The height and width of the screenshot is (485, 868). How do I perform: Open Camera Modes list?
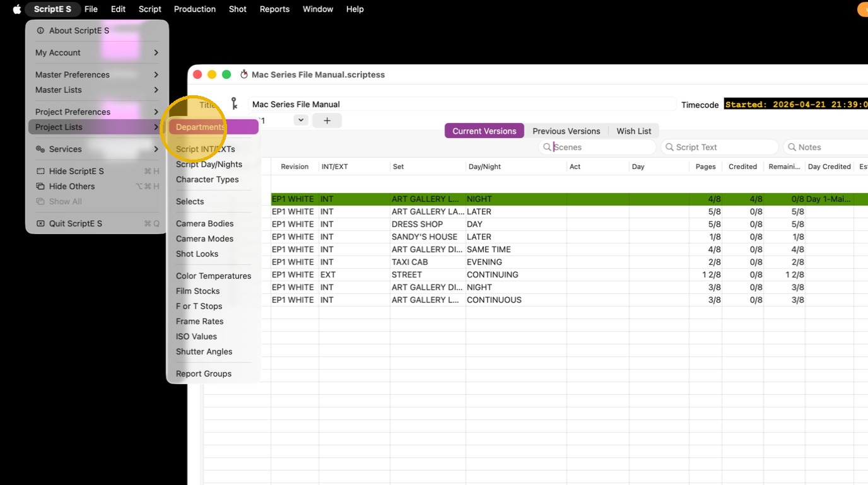pos(213,238)
